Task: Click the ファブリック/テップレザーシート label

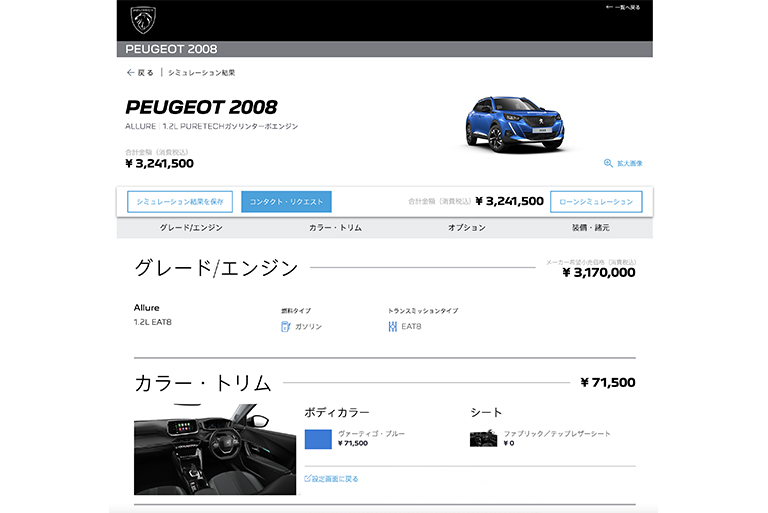Action: point(557,434)
